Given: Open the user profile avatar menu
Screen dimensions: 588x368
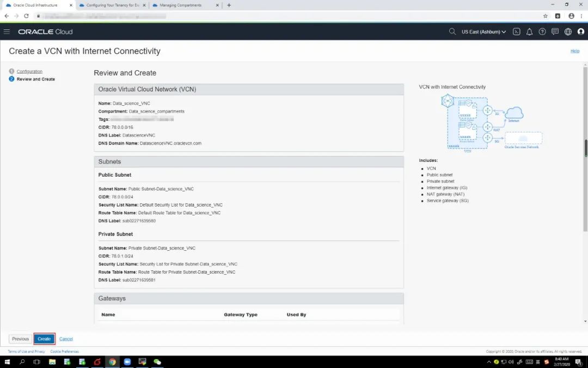Looking at the screenshot, I should (580, 32).
